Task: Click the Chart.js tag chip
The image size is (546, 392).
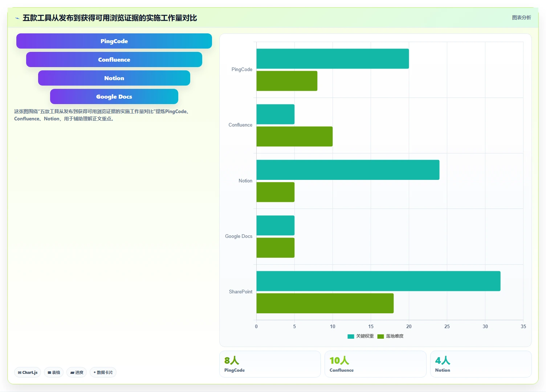Action: point(28,372)
